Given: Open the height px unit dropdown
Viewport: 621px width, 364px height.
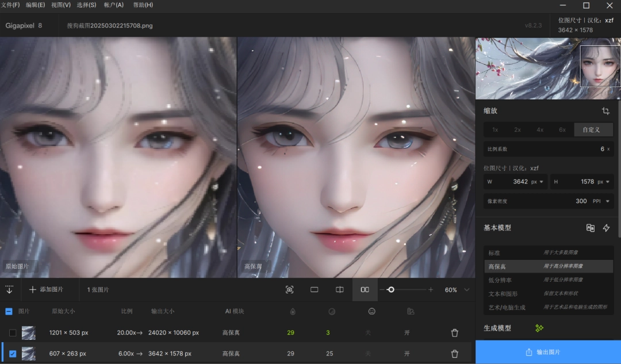Looking at the screenshot, I should point(604,182).
